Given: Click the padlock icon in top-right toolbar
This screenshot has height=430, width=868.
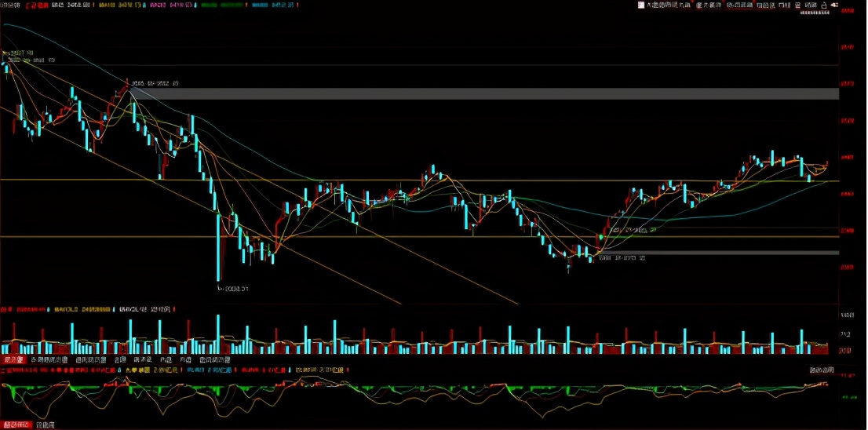Looking at the screenshot, I should point(822,5).
